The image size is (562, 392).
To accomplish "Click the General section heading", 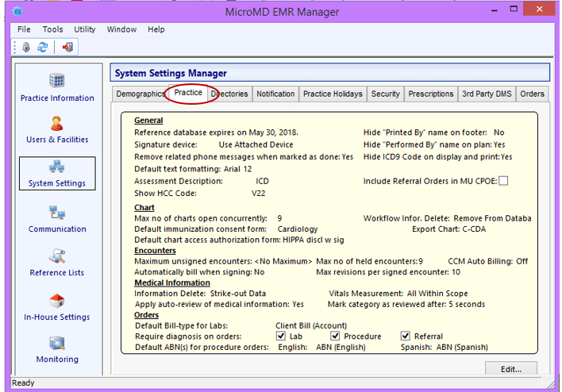I will [148, 121].
